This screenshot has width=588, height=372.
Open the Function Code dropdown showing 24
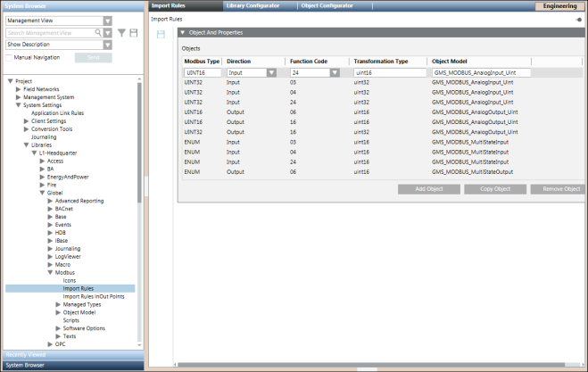pos(335,73)
